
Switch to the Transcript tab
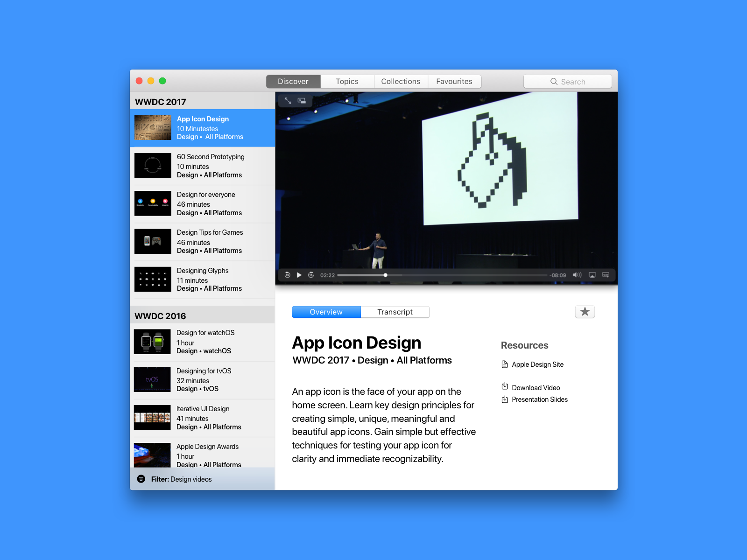point(395,312)
